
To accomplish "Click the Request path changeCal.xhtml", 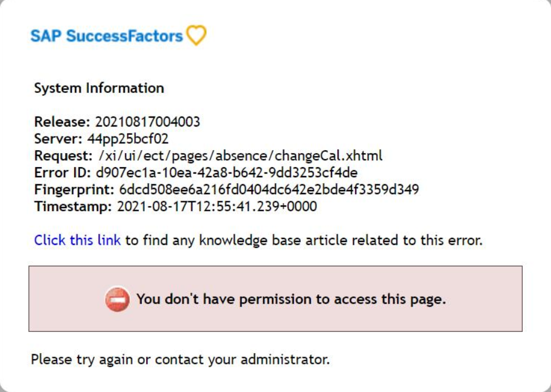I will point(240,155).
